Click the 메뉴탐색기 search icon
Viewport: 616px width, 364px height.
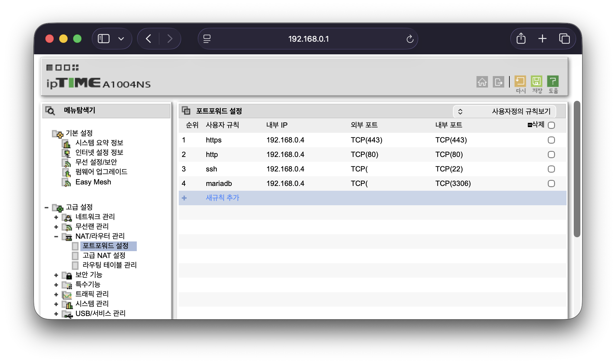coord(50,111)
